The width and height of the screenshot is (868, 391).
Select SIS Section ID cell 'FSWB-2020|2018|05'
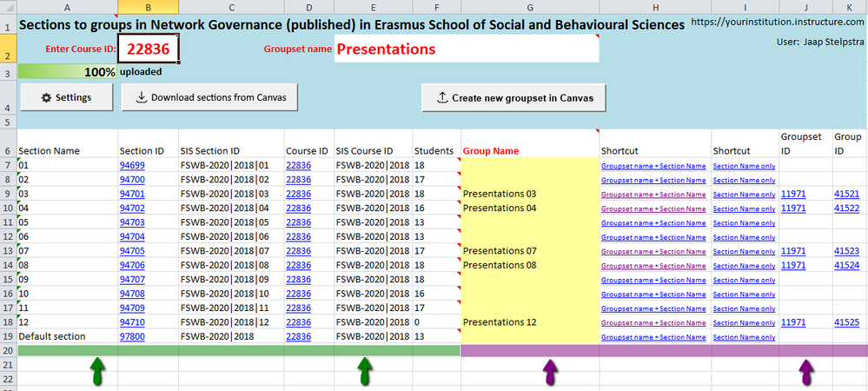pos(231,222)
